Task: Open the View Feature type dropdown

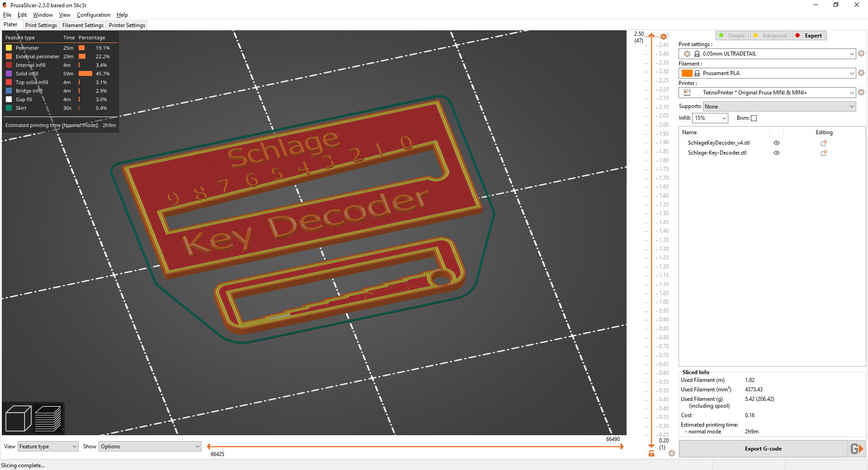Action: tap(48, 446)
